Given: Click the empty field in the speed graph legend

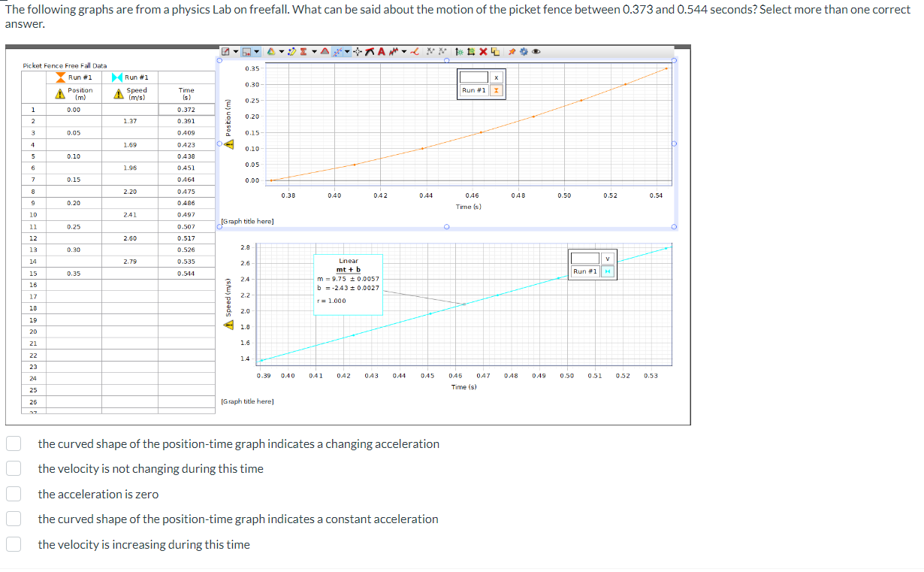Looking at the screenshot, I should click(584, 258).
